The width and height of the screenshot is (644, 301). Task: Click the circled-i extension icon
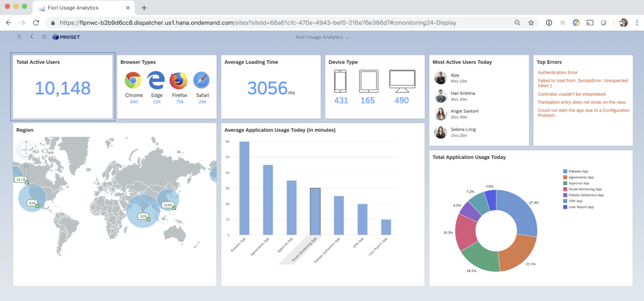pyautogui.click(x=548, y=23)
